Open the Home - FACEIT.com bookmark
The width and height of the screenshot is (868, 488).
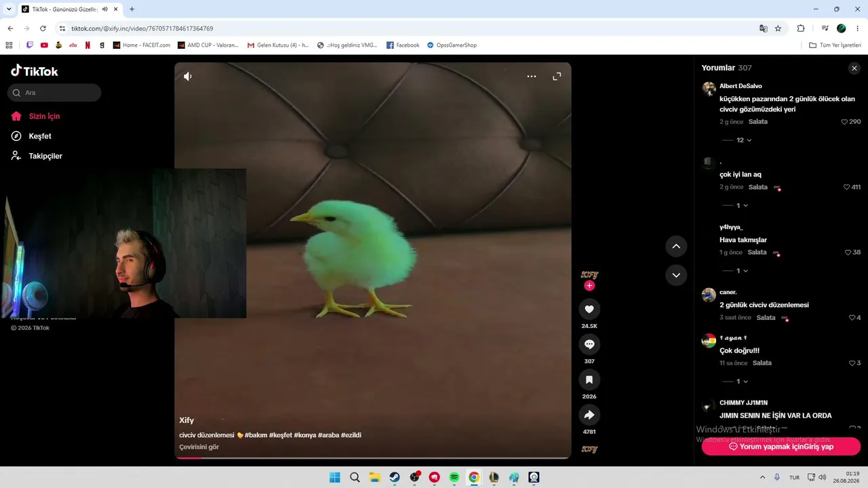pyautogui.click(x=142, y=45)
